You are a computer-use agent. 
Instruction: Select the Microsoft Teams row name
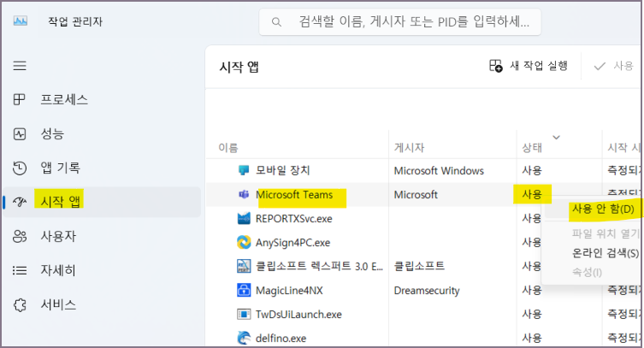click(x=294, y=194)
